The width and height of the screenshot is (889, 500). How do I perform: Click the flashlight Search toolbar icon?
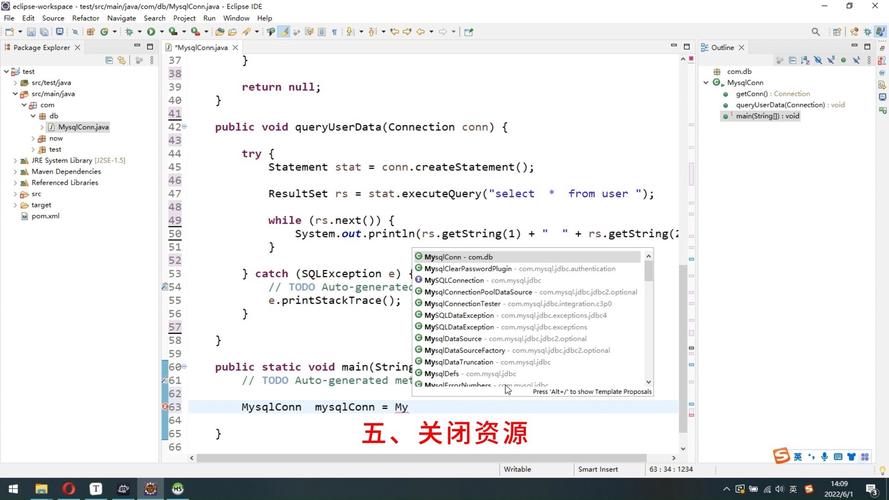(x=246, y=32)
